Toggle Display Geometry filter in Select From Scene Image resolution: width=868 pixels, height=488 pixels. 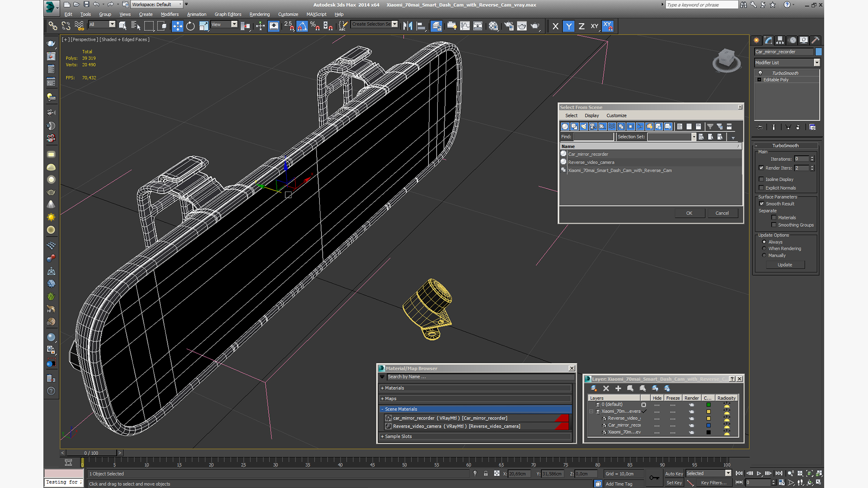tap(565, 127)
